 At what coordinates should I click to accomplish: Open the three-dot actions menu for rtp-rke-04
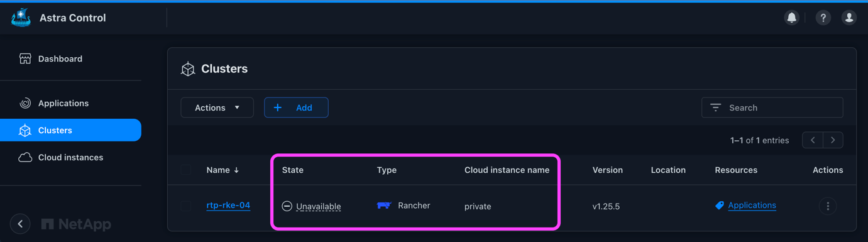828,206
